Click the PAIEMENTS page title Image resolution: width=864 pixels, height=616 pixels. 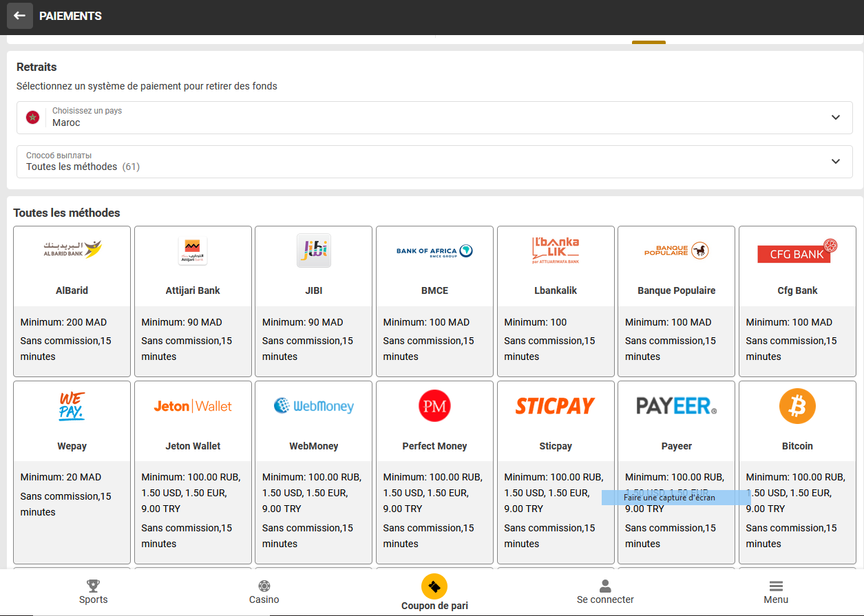[70, 16]
